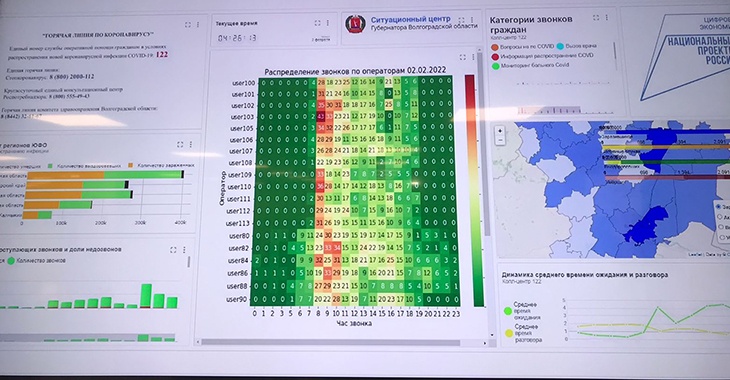Click the darkest blue region on the map
Screen dimensions: 730x380
[x=646, y=225]
